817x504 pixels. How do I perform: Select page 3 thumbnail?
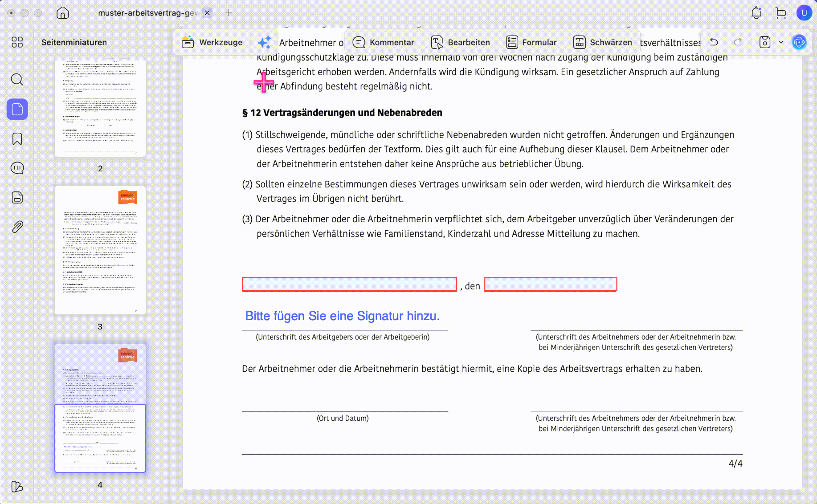(x=100, y=250)
